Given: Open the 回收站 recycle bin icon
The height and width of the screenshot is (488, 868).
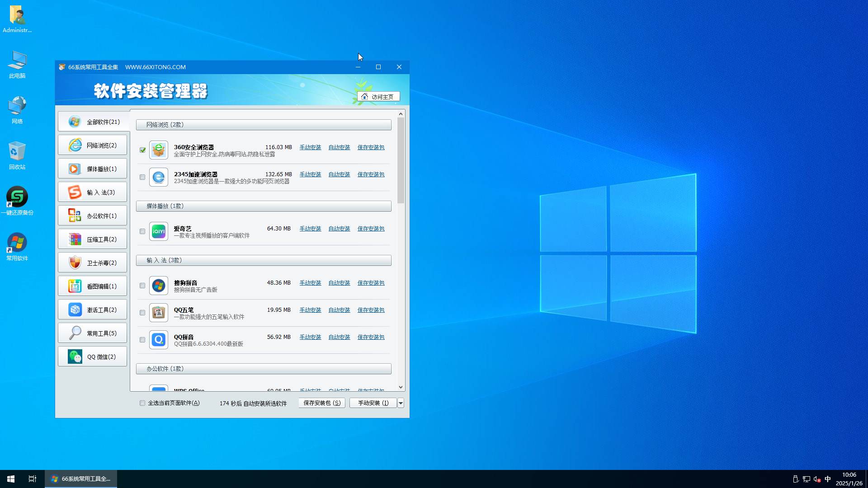Looking at the screenshot, I should point(17,155).
